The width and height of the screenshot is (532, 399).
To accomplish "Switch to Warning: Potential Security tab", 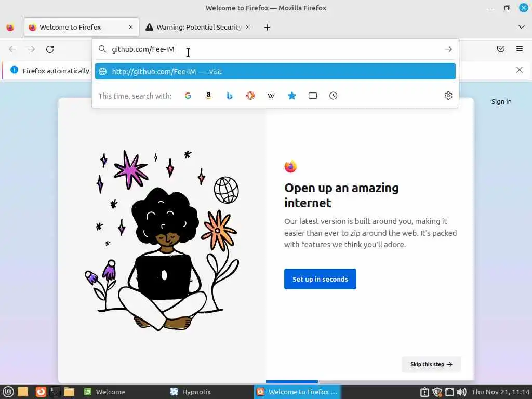I will coord(198,27).
